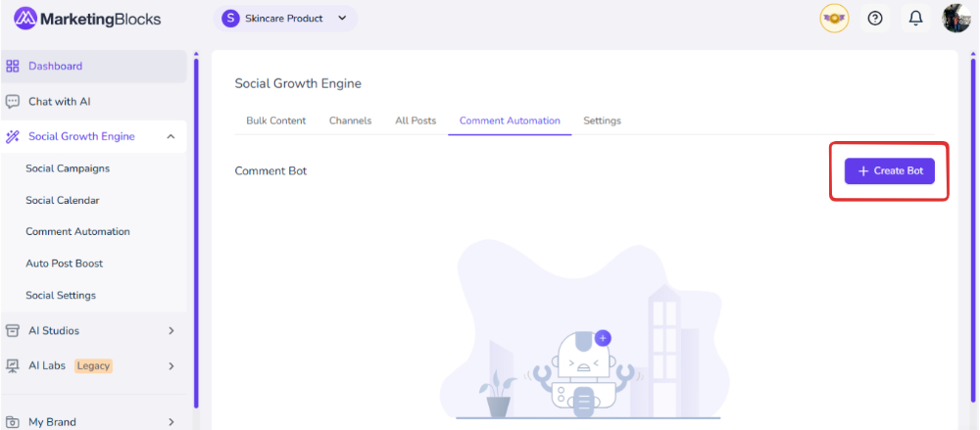Image resolution: width=980 pixels, height=430 pixels.
Task: Expand the AI Studios menu
Action: 171,331
